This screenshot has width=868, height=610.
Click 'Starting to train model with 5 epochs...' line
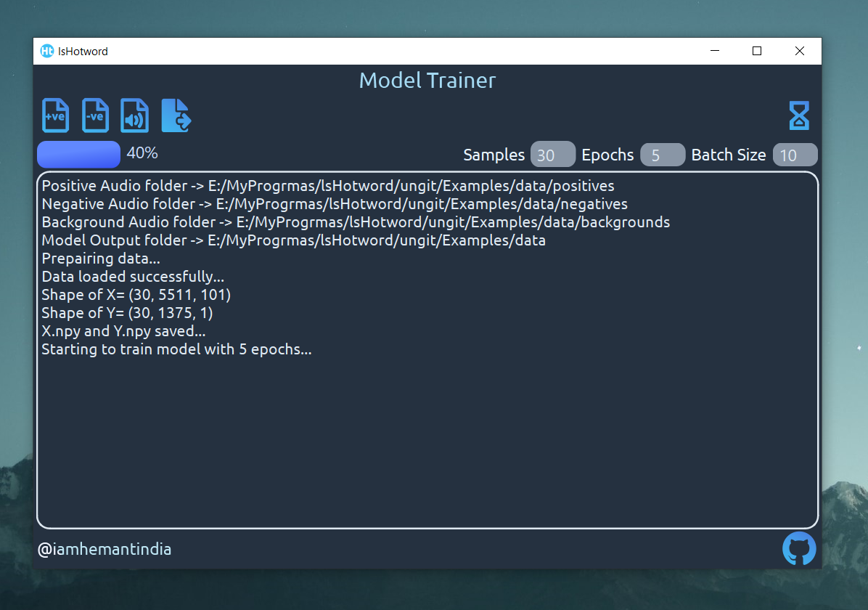pyautogui.click(x=176, y=349)
